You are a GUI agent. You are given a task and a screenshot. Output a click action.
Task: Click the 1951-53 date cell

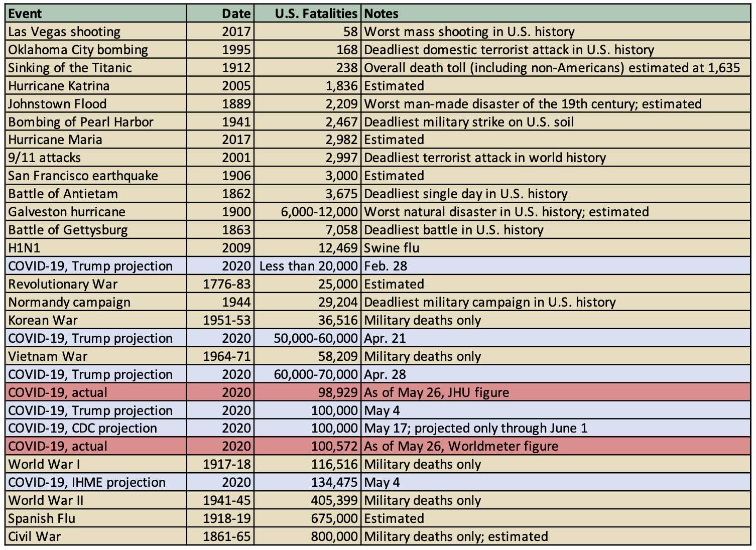[x=220, y=320]
